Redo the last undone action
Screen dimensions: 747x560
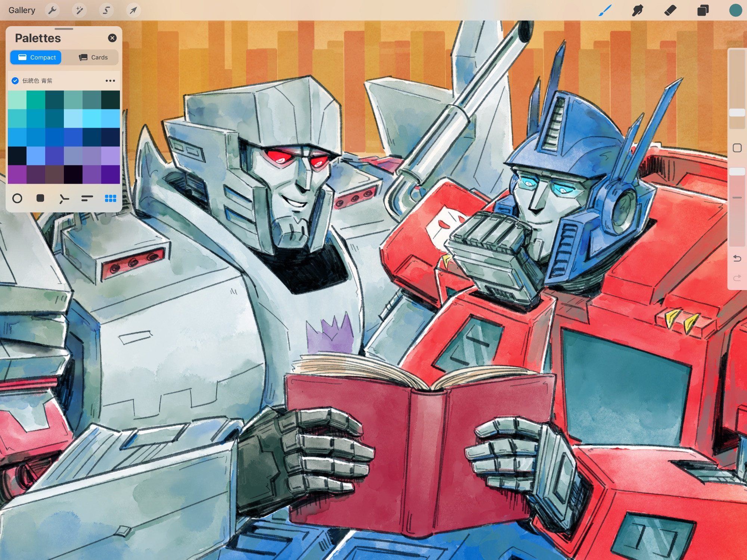point(737,278)
